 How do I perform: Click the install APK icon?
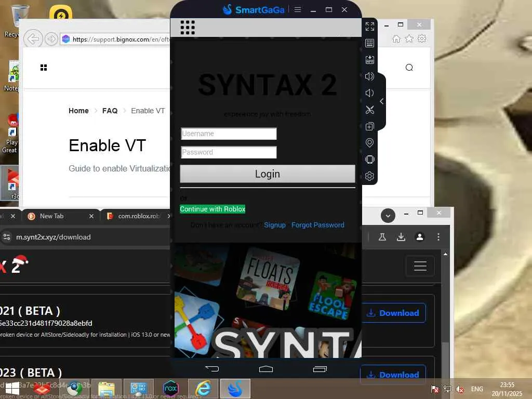tap(369, 60)
